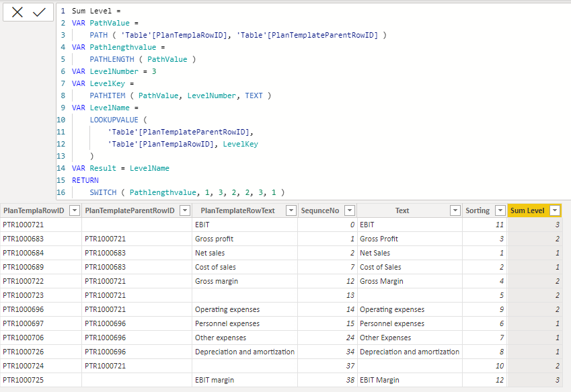571x392 pixels.
Task: Select Sorting value 12 in last row
Action: [x=485, y=380]
